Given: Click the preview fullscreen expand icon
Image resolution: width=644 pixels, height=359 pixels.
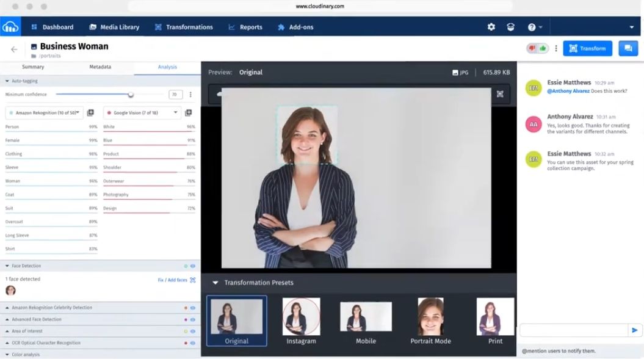Looking at the screenshot, I should click(500, 94).
